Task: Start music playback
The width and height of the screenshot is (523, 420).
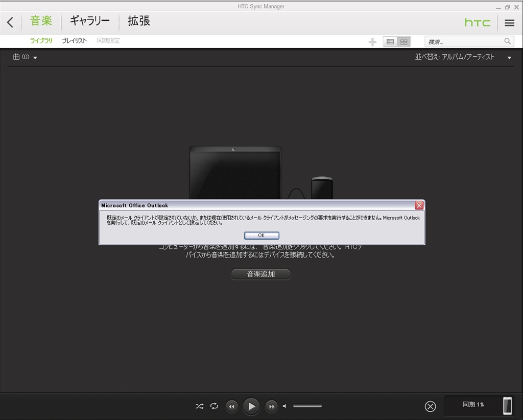Action: pyautogui.click(x=251, y=406)
